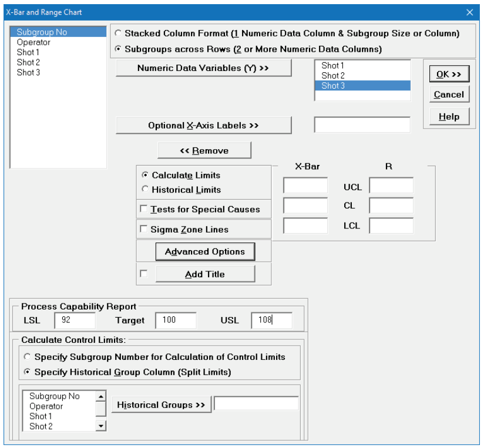Toggle Sigma Zone Lines checkbox
This screenshot has width=484, height=448.
click(143, 230)
